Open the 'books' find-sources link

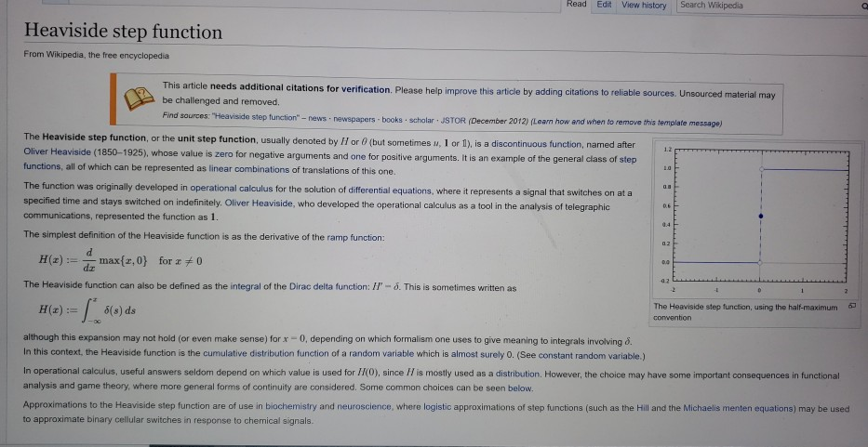pos(392,120)
